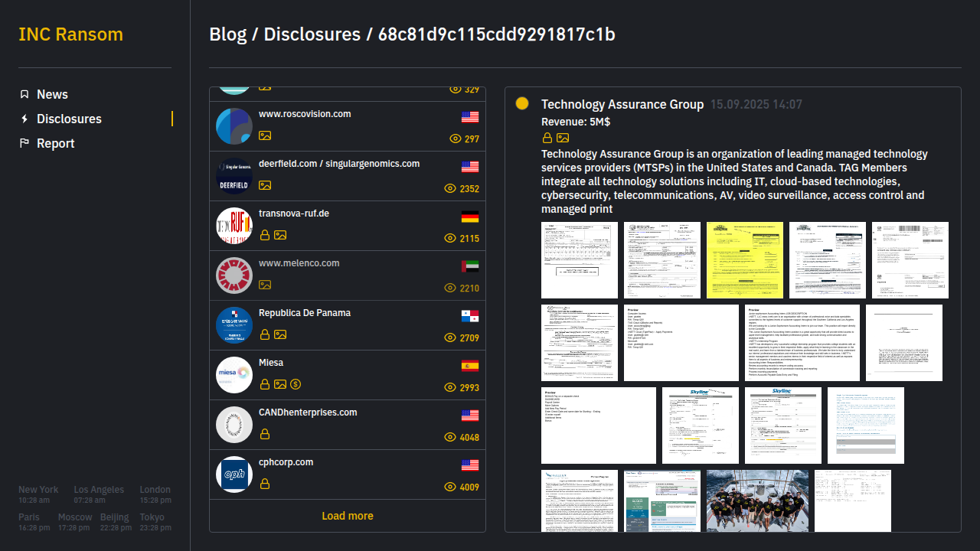
Task: Click the eye views icon showing 2352
Action: point(450,189)
